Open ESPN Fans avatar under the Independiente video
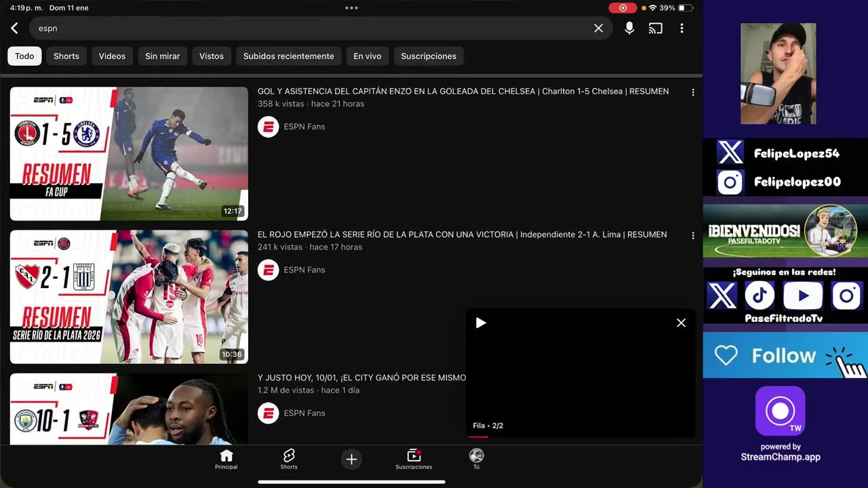The image size is (868, 488). [x=269, y=270]
